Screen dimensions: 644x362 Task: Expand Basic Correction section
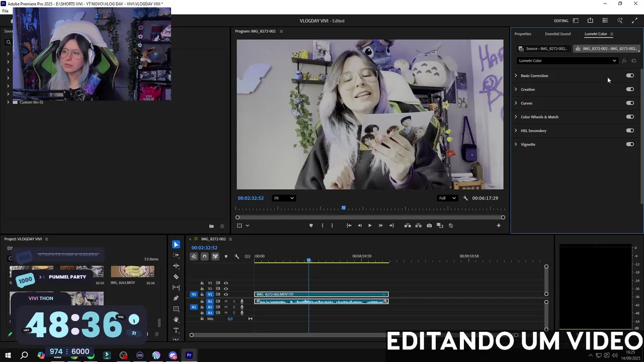pos(516,75)
